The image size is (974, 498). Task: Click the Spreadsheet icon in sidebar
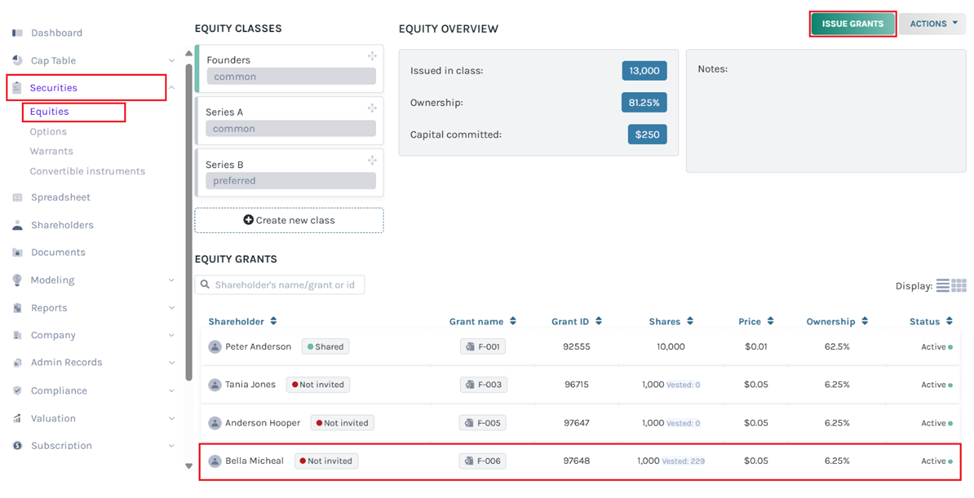pyautogui.click(x=17, y=198)
